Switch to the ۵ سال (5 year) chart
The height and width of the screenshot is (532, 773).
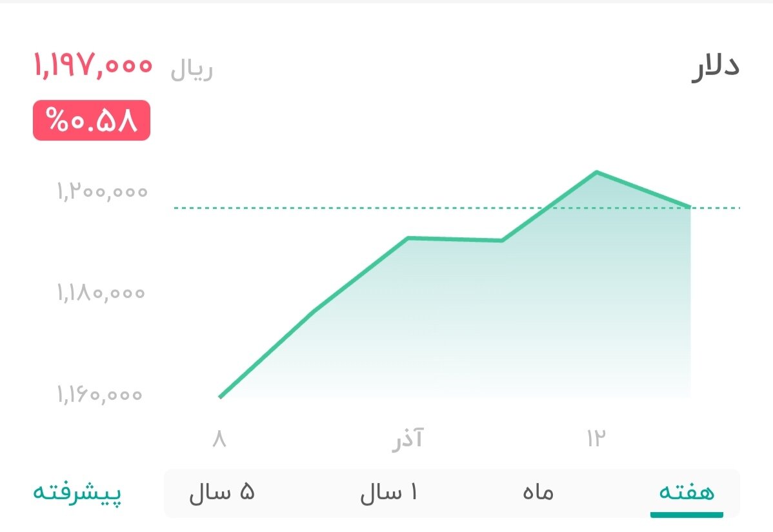pyautogui.click(x=223, y=493)
